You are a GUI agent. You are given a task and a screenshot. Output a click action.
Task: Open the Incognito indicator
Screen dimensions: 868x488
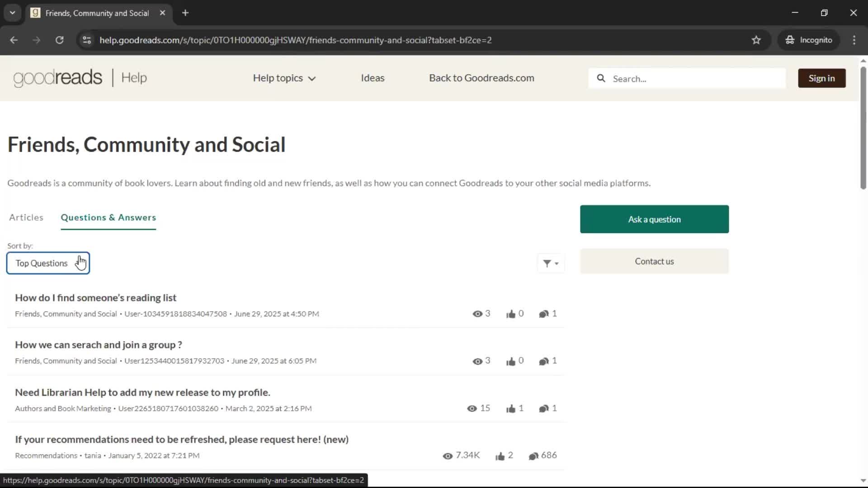(x=809, y=40)
